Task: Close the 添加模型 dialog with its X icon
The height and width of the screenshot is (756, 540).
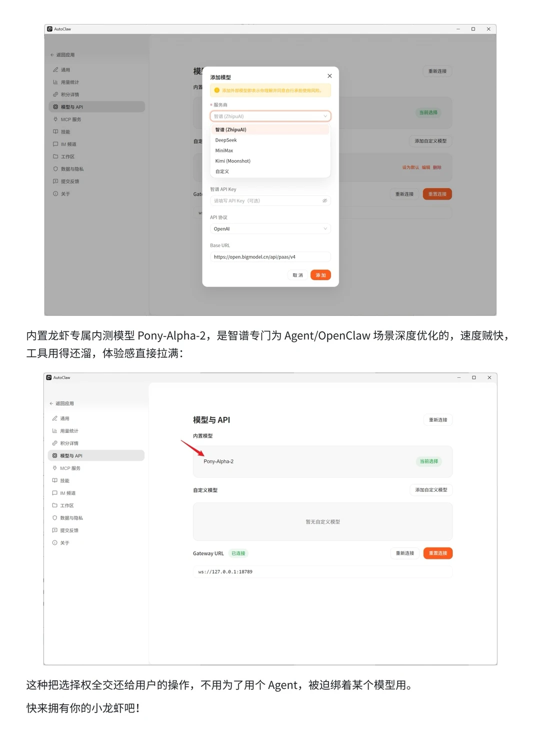Action: click(x=329, y=76)
